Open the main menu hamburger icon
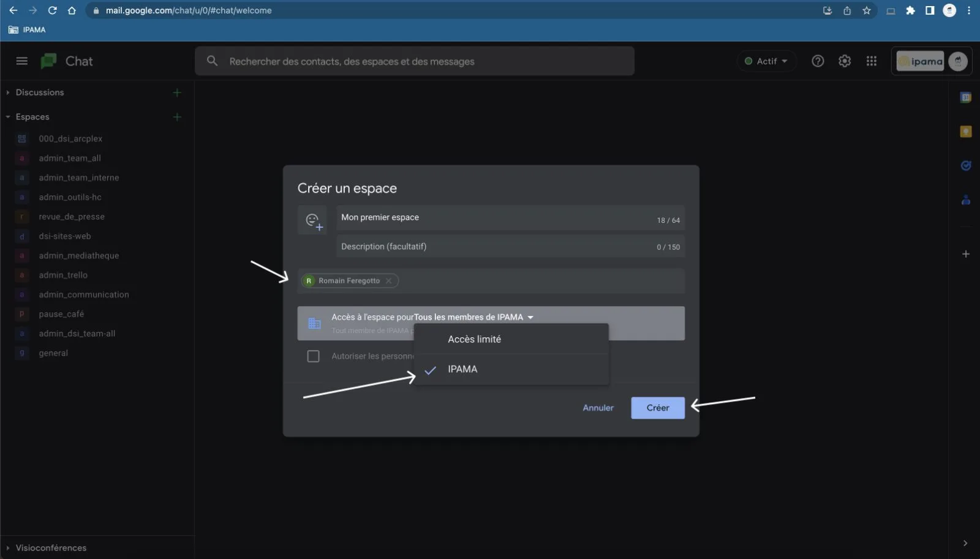This screenshot has width=980, height=559. click(x=22, y=61)
